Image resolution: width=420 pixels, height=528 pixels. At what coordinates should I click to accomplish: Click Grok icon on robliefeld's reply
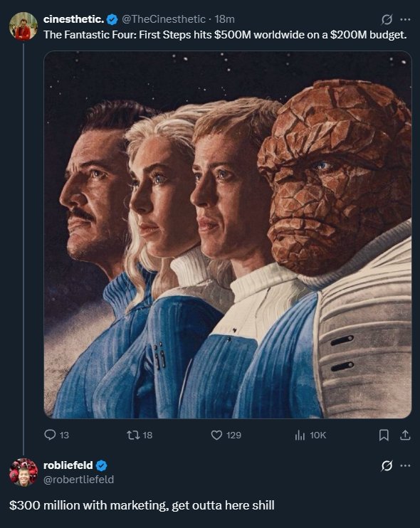tap(387, 465)
